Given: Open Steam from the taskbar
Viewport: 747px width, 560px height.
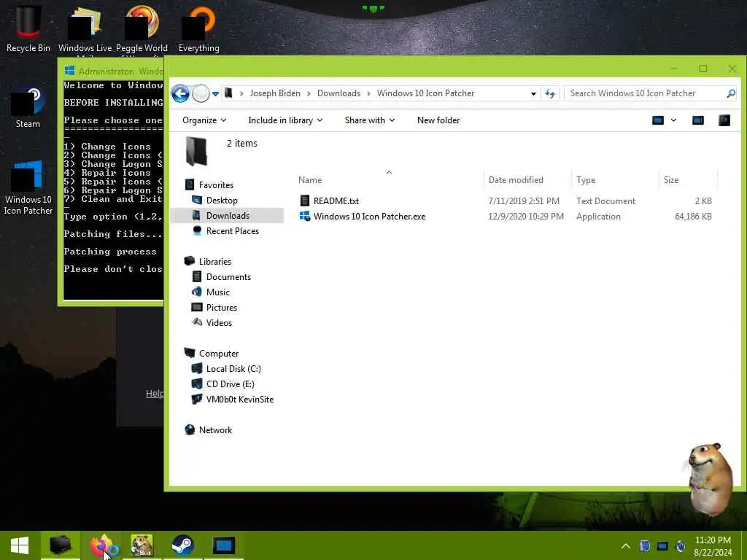Looking at the screenshot, I should 182,545.
